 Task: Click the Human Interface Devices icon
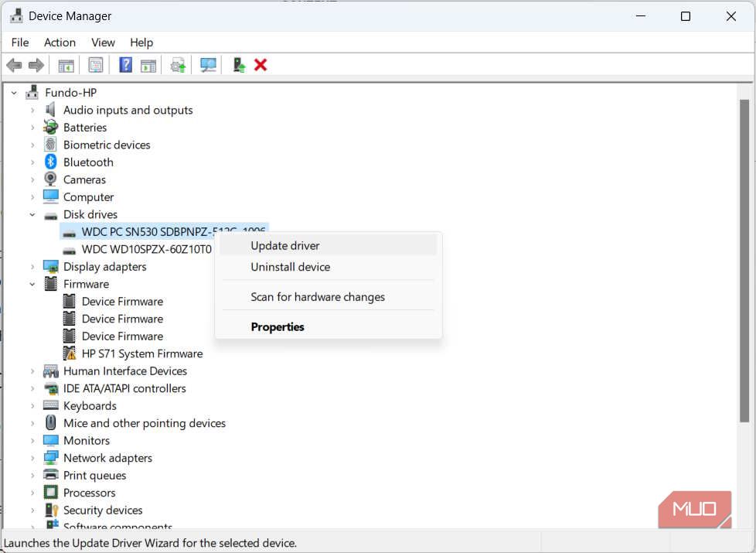pos(50,370)
